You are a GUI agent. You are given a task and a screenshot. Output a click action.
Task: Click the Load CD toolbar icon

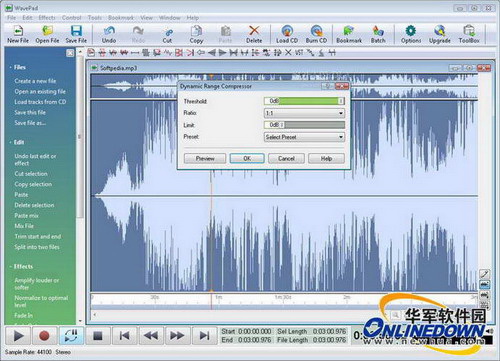point(287,34)
